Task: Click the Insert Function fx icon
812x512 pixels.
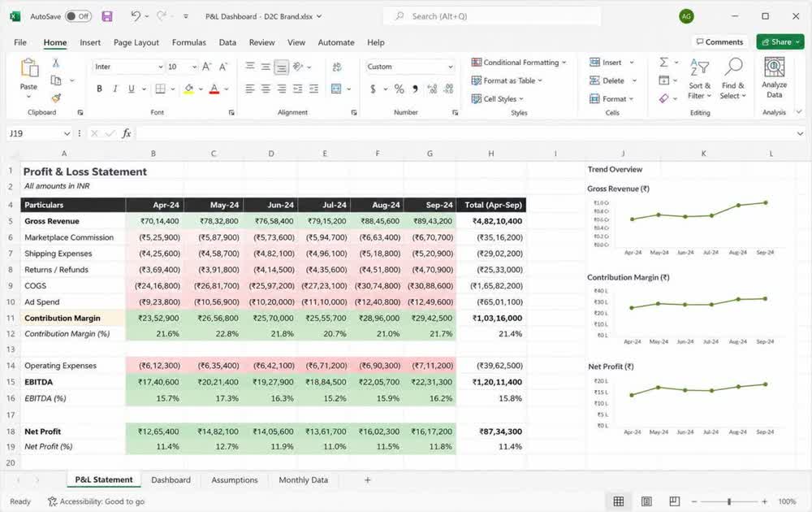Action: [x=127, y=133]
